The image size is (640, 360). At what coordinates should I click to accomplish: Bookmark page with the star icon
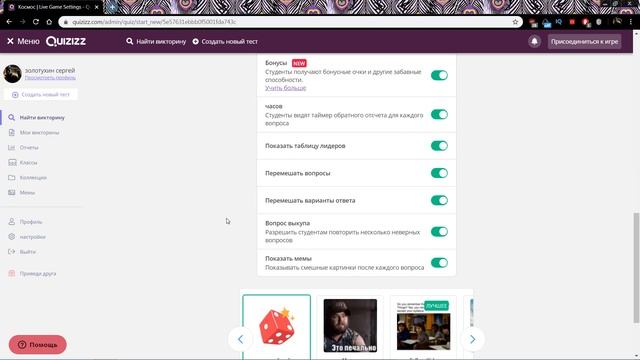(x=515, y=22)
